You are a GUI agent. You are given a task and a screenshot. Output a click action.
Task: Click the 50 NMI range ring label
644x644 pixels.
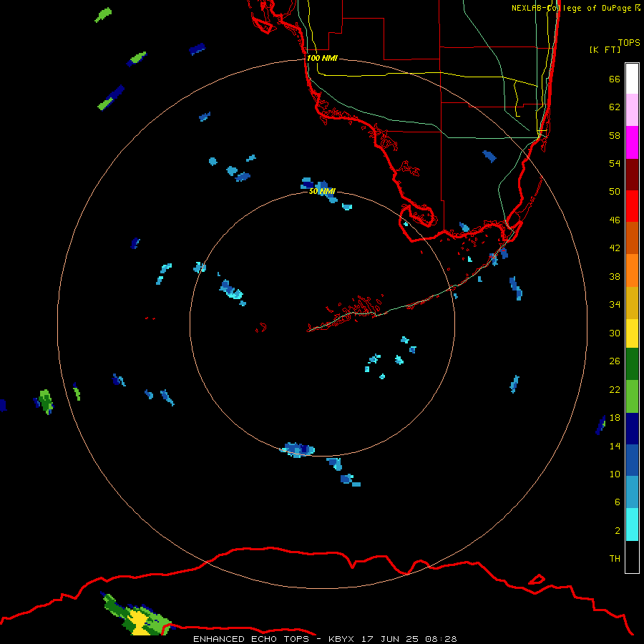click(322, 191)
